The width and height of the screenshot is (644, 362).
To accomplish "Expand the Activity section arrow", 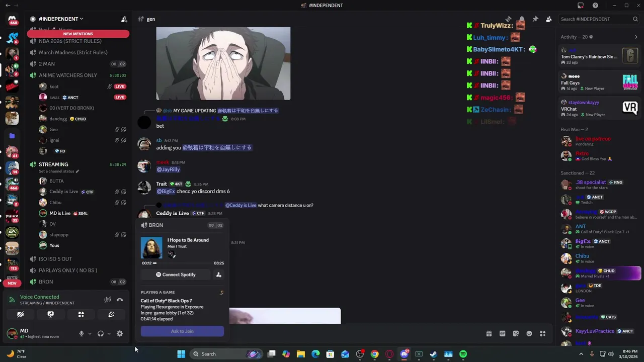I will [x=636, y=37].
